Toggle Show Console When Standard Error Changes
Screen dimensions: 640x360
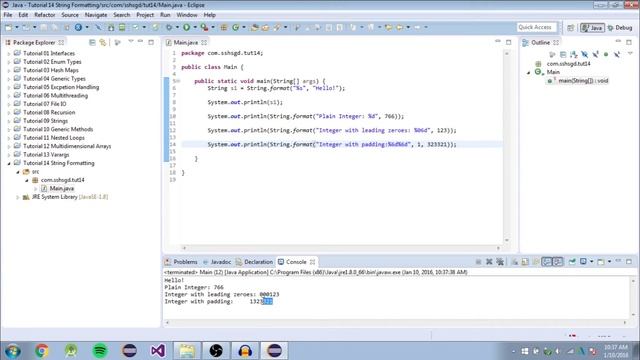[x=558, y=262]
